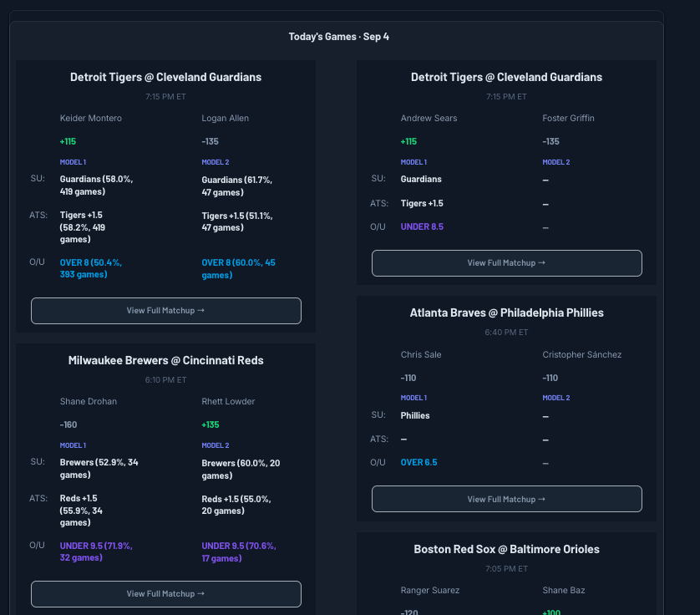The image size is (700, 615).
Task: Click -135 odds under Logan Allen
Action: coord(210,141)
